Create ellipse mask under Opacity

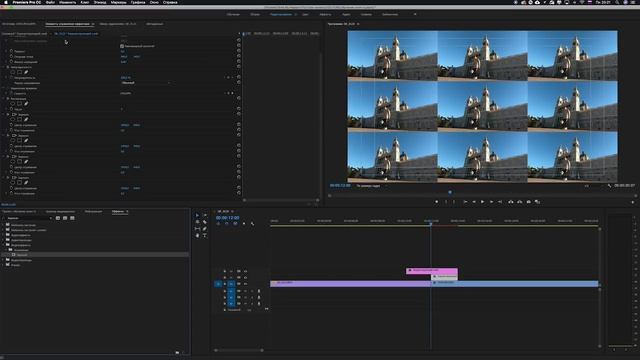click(13, 72)
